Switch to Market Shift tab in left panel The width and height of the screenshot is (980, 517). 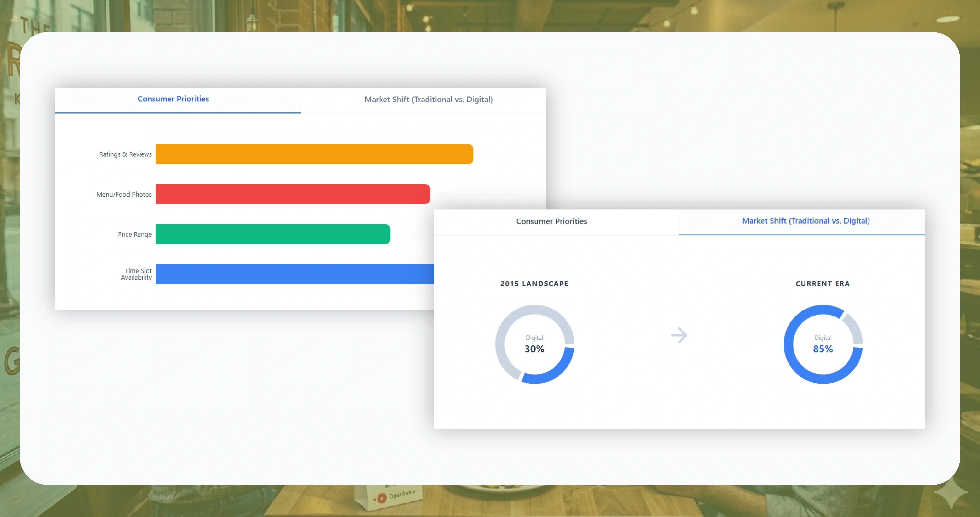428,99
